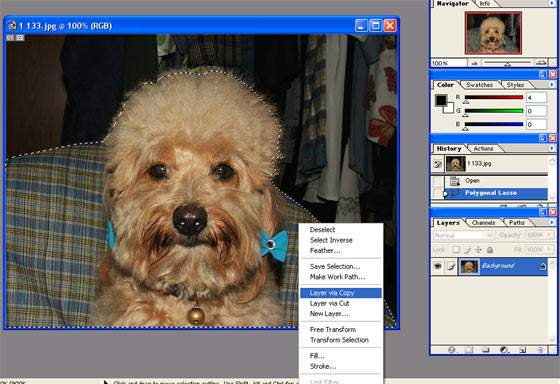The height and width of the screenshot is (384, 560).
Task: Select the Open history state
Action: pos(496,181)
